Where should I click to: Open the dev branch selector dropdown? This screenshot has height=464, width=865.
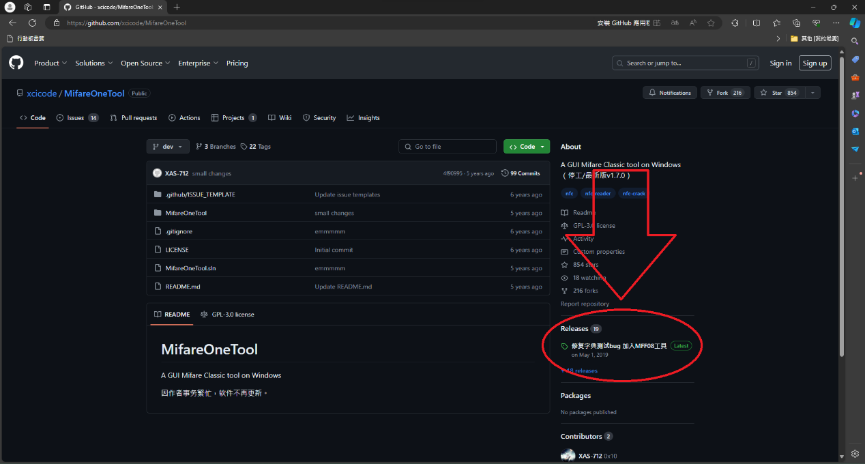(x=168, y=146)
